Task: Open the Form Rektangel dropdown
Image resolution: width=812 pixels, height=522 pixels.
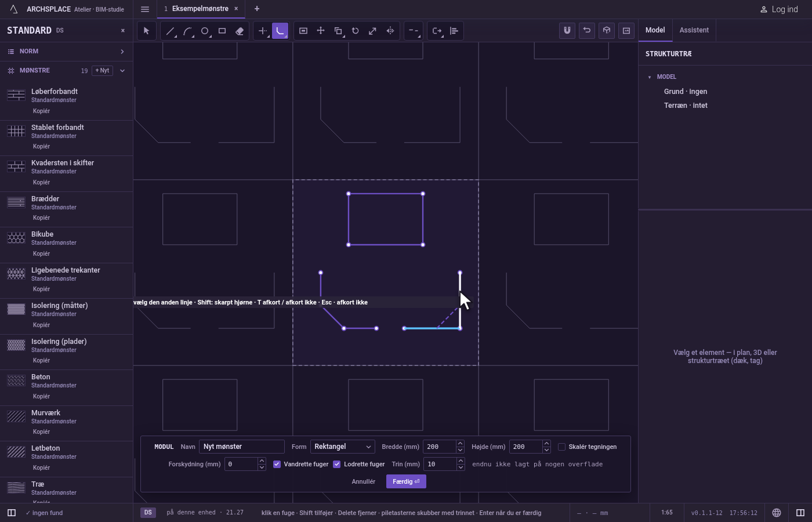Action: 343,447
